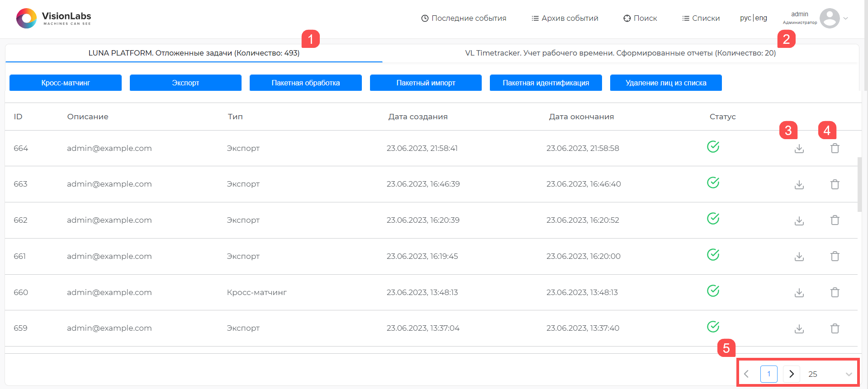Click Удаление лиц из списка button
This screenshot has width=868, height=389.
tap(666, 83)
